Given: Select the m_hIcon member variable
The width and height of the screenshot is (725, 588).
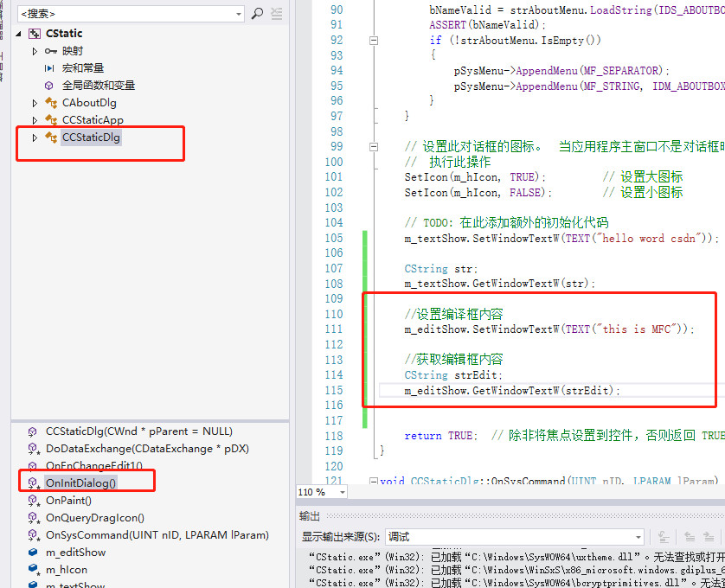Looking at the screenshot, I should (x=67, y=570).
